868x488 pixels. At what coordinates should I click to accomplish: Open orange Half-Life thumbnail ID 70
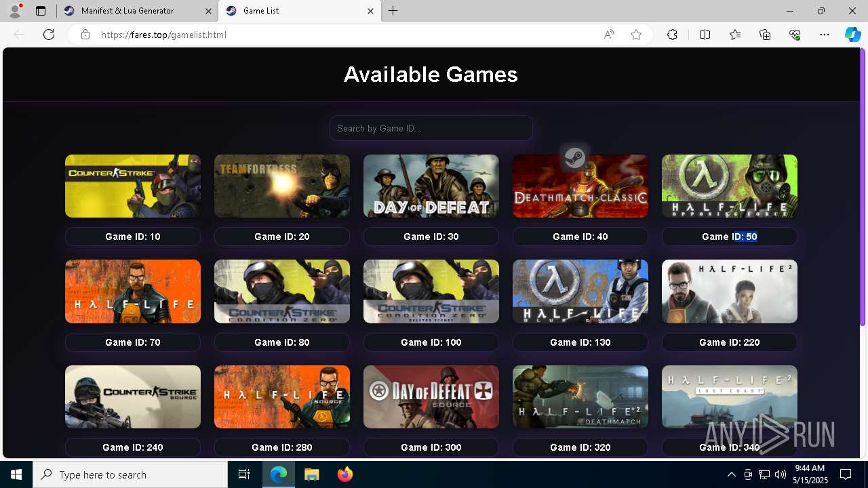pyautogui.click(x=133, y=291)
